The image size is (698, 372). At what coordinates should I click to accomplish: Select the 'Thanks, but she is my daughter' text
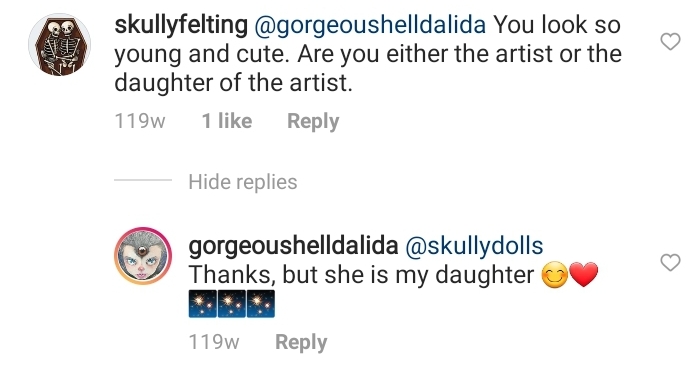(361, 275)
